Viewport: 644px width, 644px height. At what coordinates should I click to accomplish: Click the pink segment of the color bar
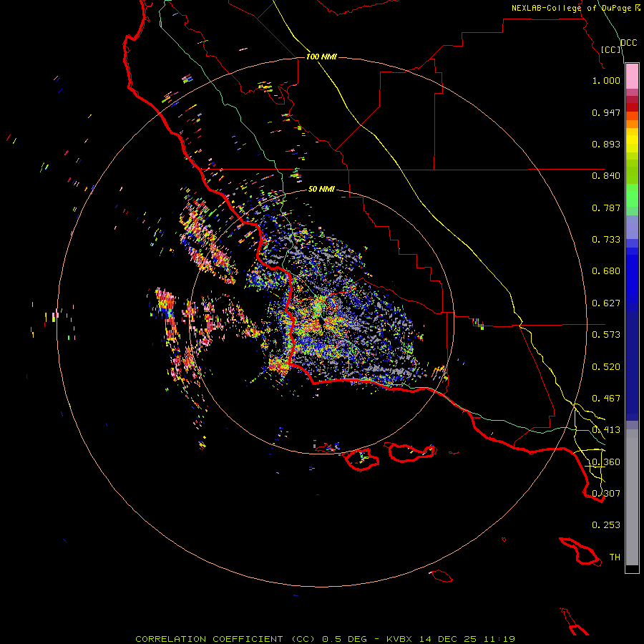632,77
